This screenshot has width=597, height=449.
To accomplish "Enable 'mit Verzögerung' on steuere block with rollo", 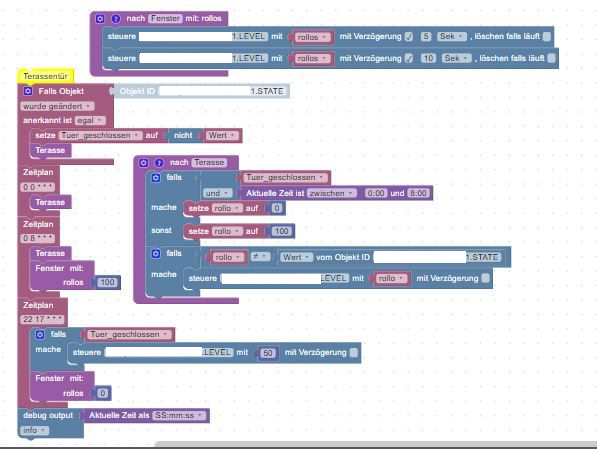I will [x=485, y=278].
